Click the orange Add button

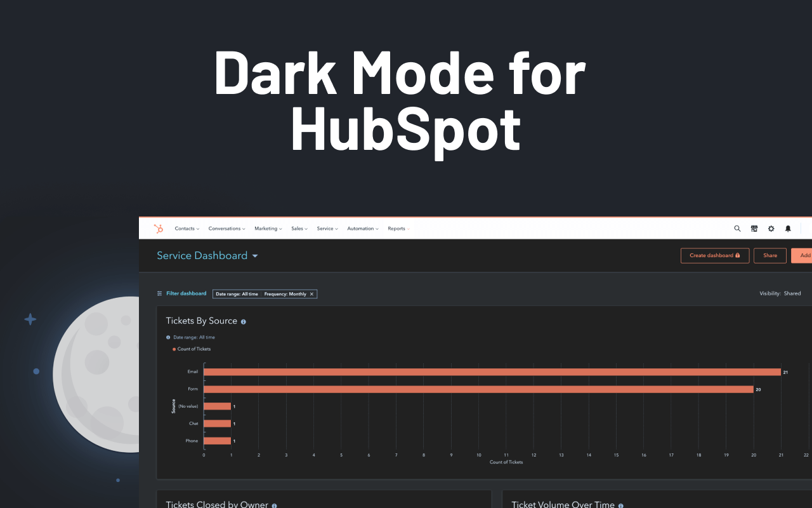[802, 255]
